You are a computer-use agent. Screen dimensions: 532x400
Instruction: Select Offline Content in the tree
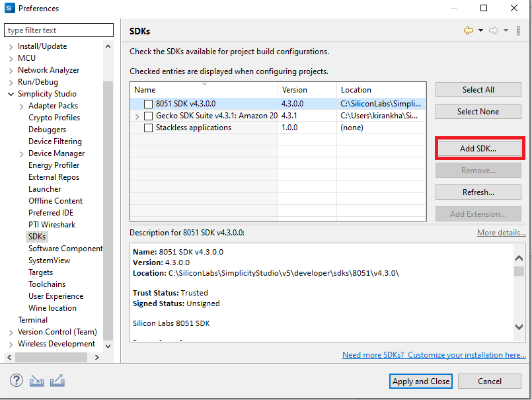pos(56,201)
